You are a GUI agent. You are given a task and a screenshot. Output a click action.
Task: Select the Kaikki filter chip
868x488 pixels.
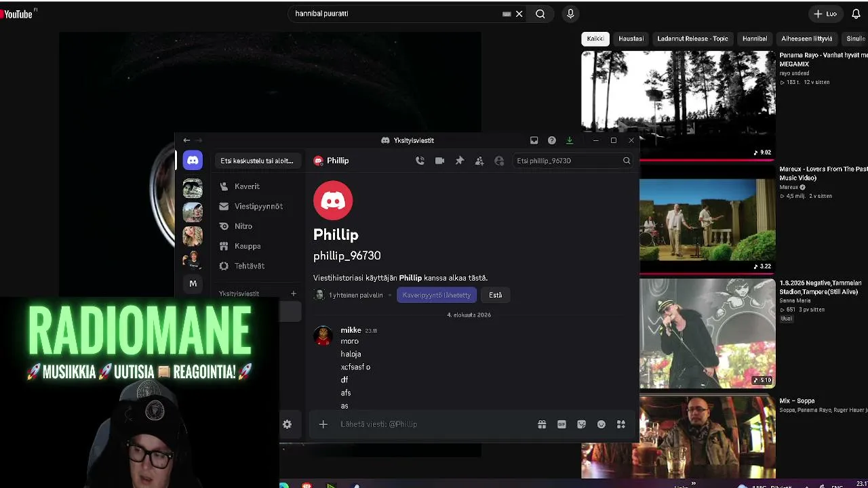[x=595, y=39]
